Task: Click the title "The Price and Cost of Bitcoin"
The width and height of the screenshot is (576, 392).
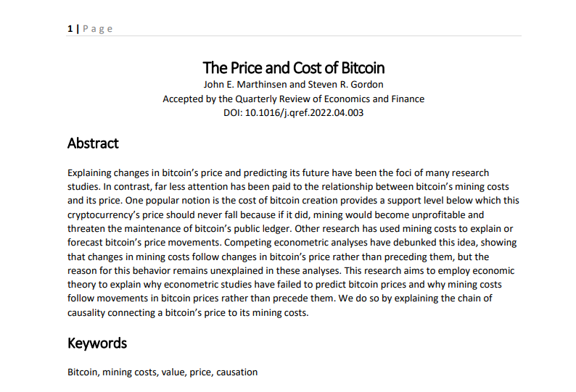Action: pos(294,68)
